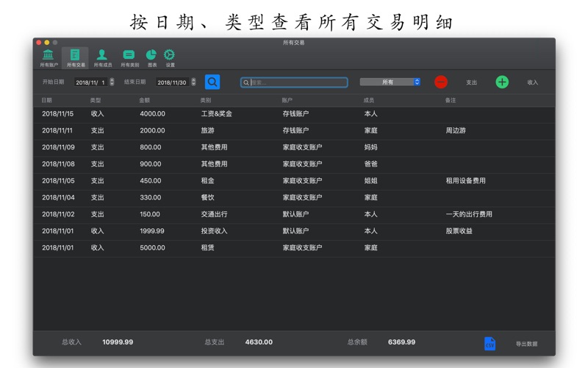The width and height of the screenshot is (588, 368).
Task: Open the 所有类别 categories icon
Action: (x=129, y=55)
